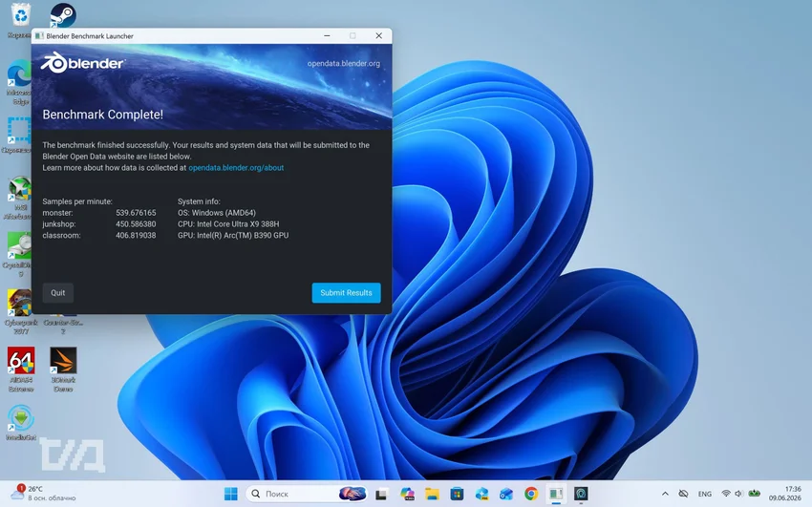This screenshot has height=507, width=812.
Task: Open the dark teal app icon in taskbar
Action: tap(581, 494)
